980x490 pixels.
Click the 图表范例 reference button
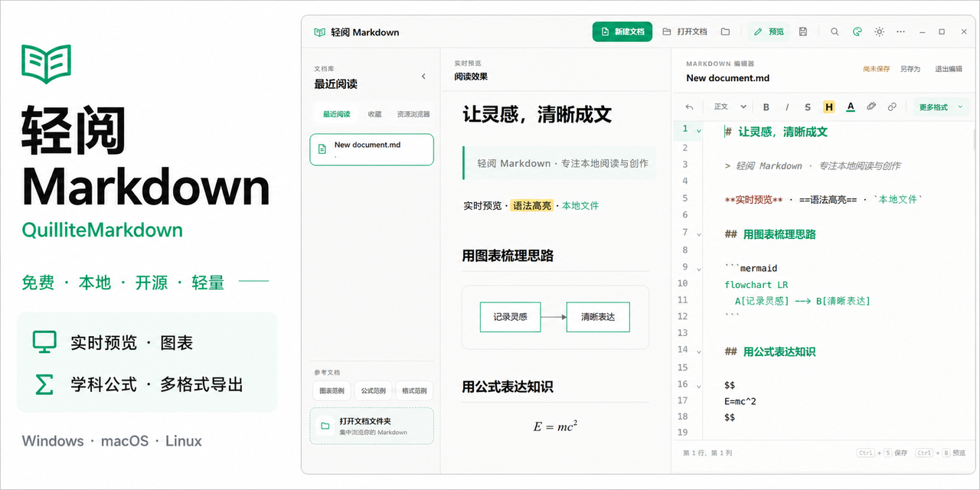pyautogui.click(x=332, y=390)
